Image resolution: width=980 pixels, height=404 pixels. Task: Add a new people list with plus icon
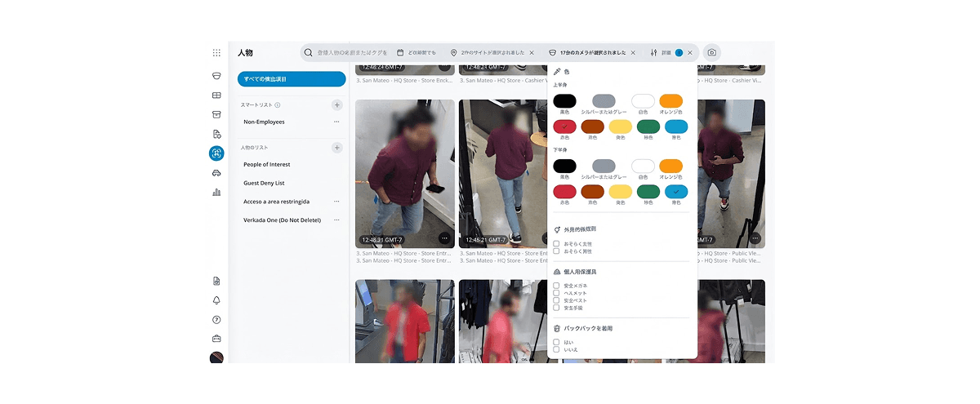tap(336, 148)
